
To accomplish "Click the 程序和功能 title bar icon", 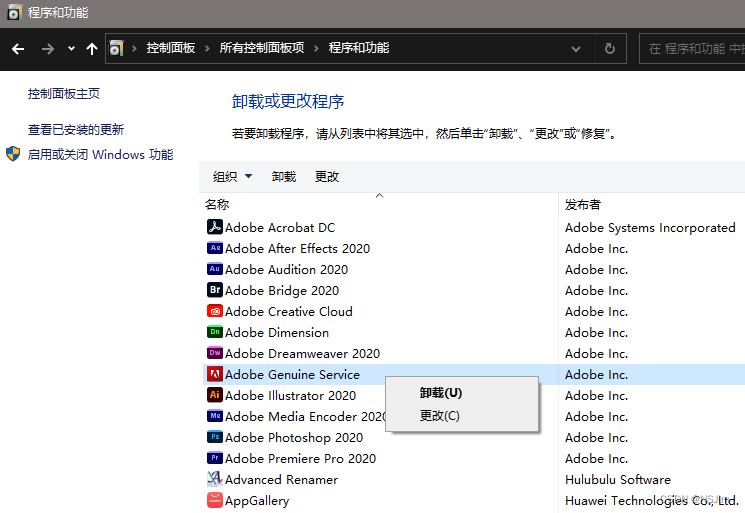I will coord(14,12).
